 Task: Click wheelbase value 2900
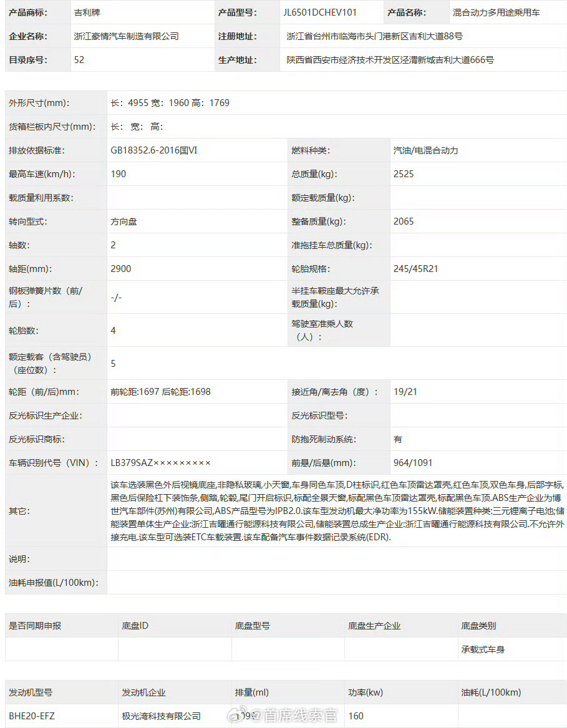pyautogui.click(x=121, y=269)
